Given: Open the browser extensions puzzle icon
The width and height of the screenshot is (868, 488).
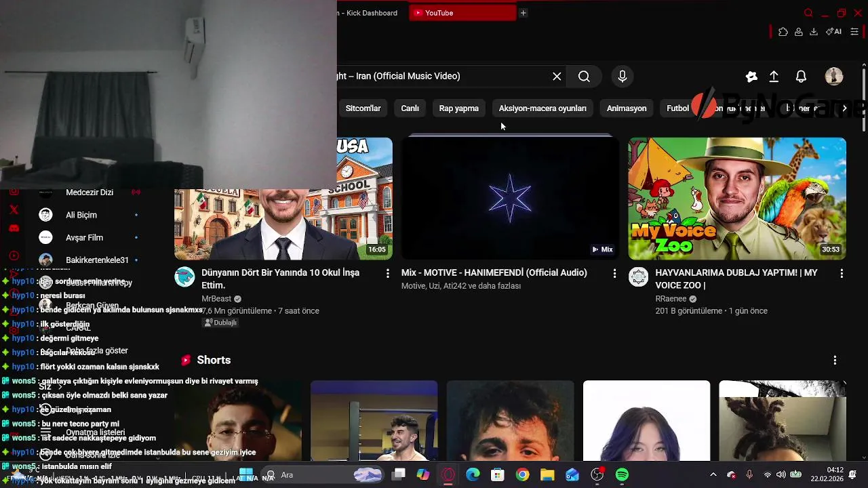Looking at the screenshot, I should [783, 32].
